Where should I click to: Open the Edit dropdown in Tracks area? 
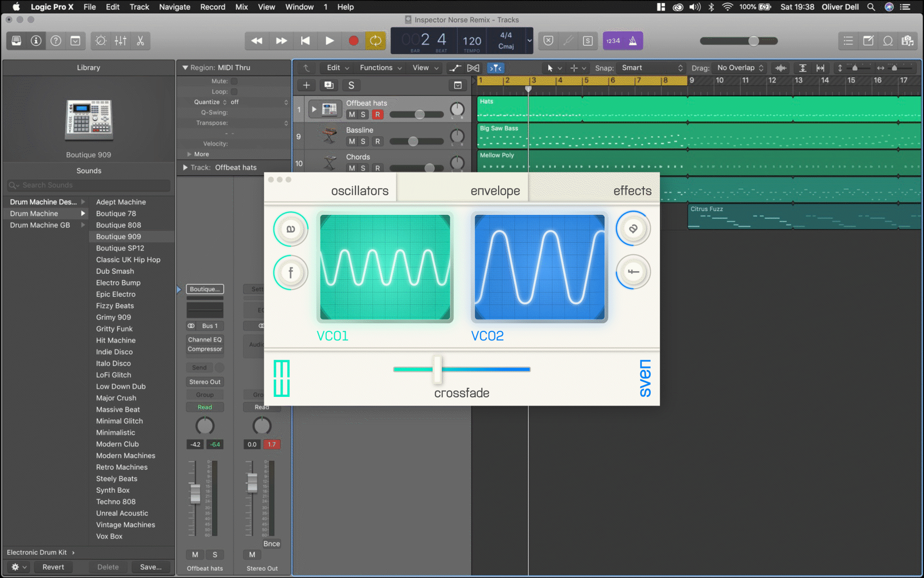tap(338, 68)
